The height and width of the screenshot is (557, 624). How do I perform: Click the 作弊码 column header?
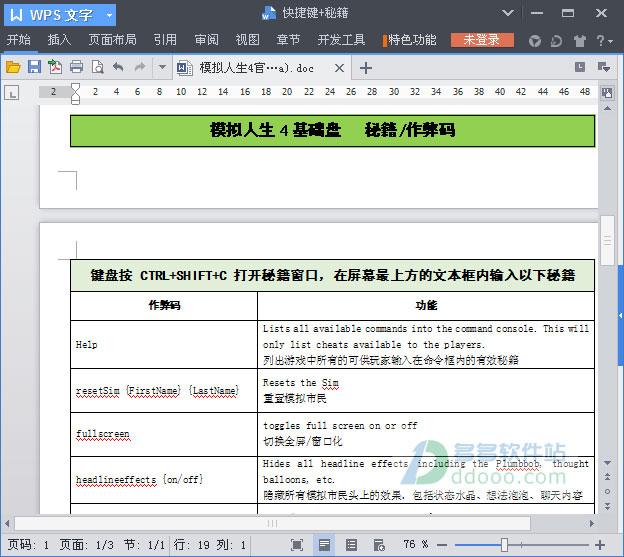(164, 306)
